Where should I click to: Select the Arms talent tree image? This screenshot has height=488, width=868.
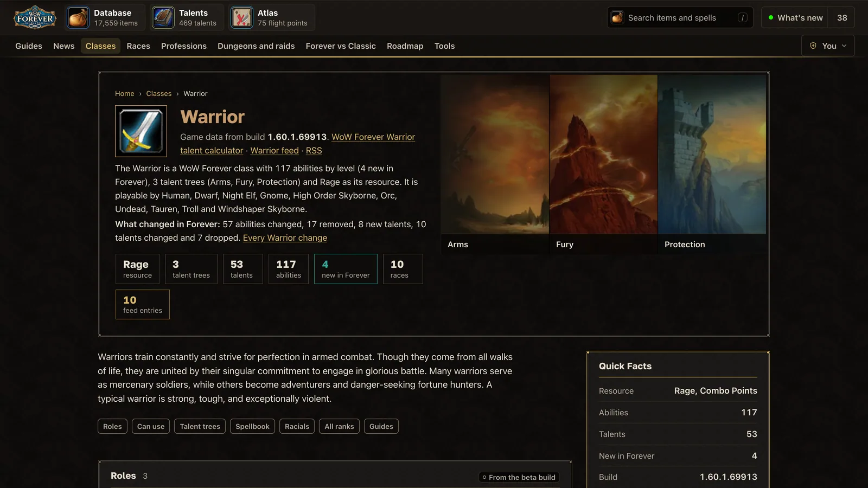pos(495,164)
